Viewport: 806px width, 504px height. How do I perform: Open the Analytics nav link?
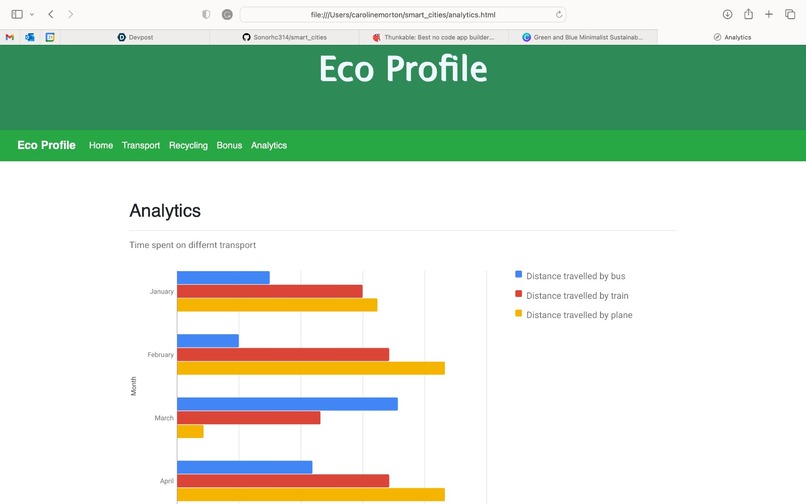click(x=269, y=146)
